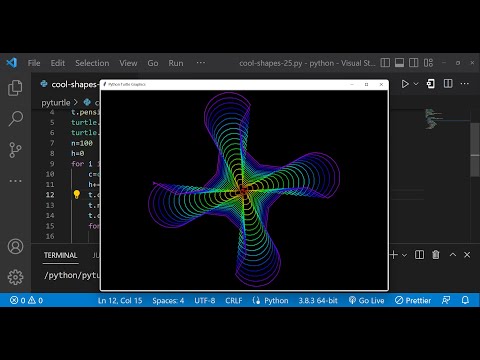The image size is (480, 360).
Task: Create a new terminal with plus icon
Action: pos(394,255)
